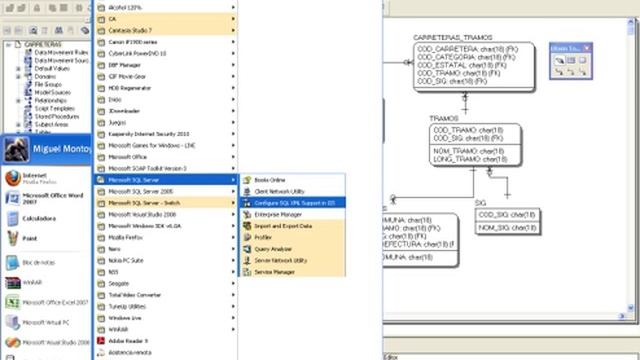Open Total Video Converter folder
The height and width of the screenshot is (360, 640).
coord(166,295)
